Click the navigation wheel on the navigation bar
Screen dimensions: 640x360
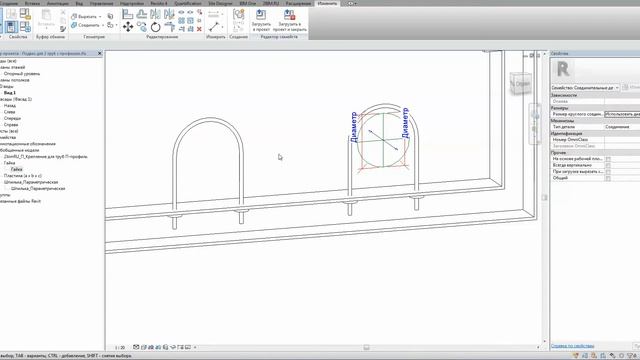pos(535,116)
